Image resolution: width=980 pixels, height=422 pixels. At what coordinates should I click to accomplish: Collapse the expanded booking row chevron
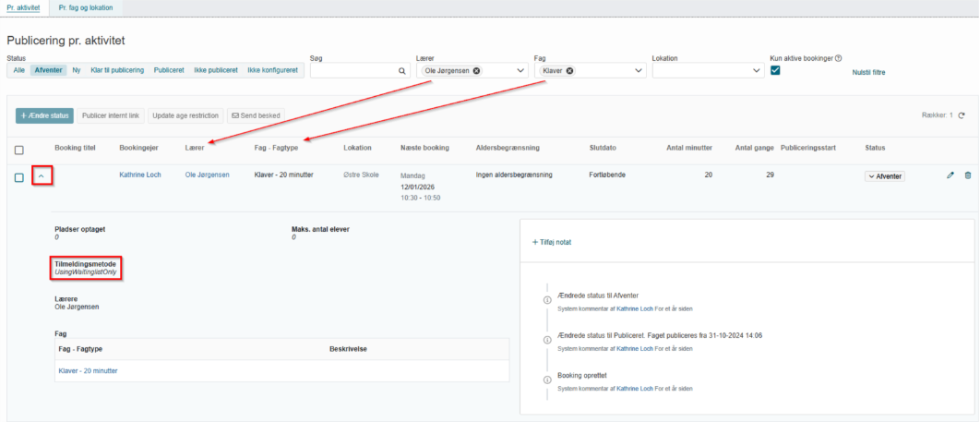tap(42, 176)
